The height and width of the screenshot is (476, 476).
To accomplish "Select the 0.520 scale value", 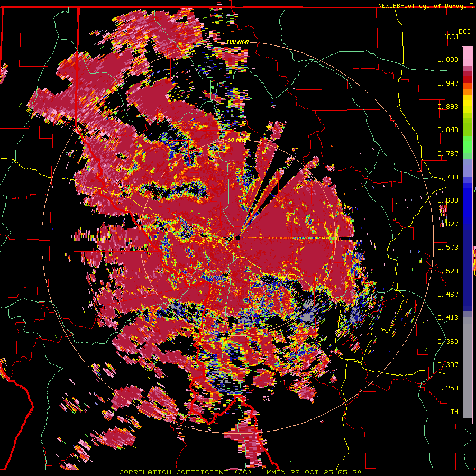I will (448, 271).
